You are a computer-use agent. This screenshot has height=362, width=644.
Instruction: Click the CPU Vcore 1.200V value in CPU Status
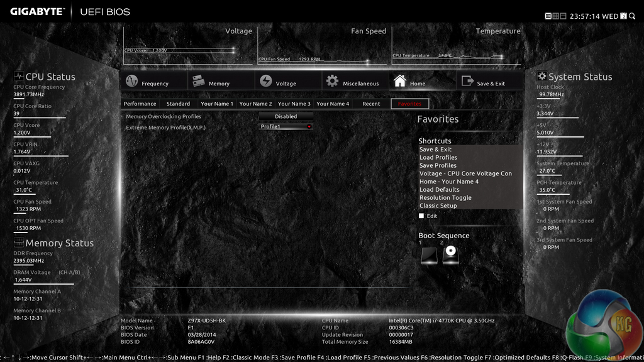pyautogui.click(x=22, y=133)
